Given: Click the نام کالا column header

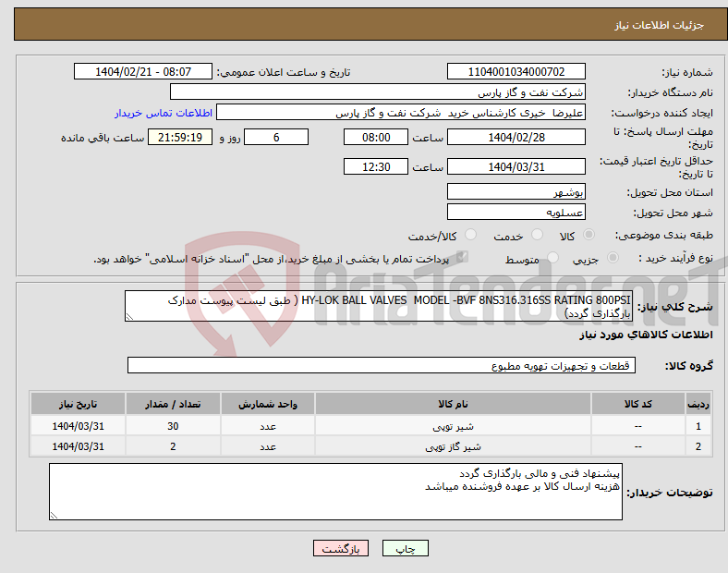Looking at the screenshot, I should click(453, 404).
